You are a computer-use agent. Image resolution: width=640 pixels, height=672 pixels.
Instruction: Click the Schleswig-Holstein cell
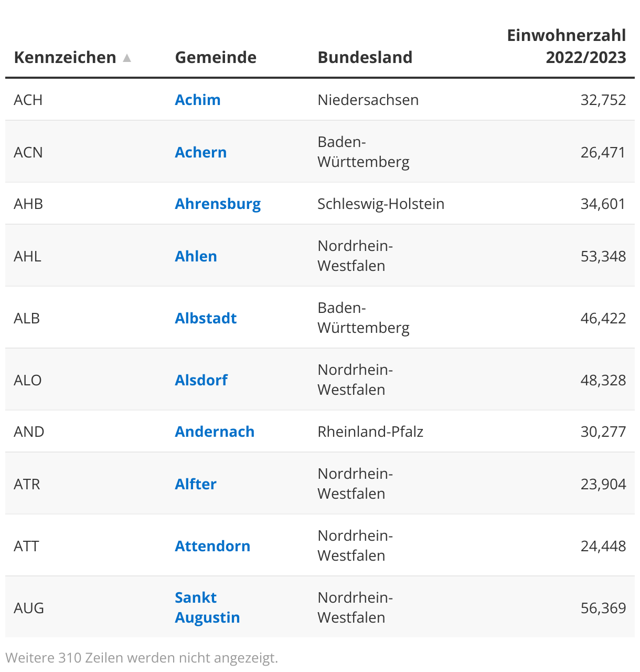pos(381,204)
